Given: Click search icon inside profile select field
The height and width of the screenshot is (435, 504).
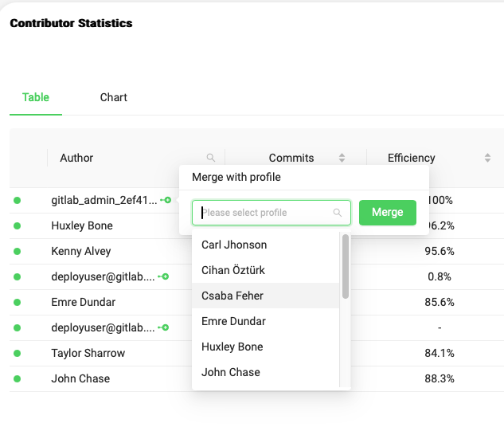Looking at the screenshot, I should pyautogui.click(x=338, y=213).
